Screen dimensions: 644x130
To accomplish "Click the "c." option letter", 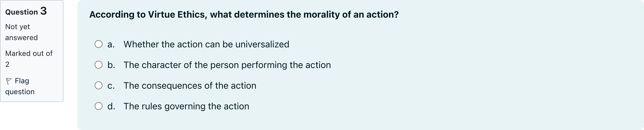I will point(111,86).
